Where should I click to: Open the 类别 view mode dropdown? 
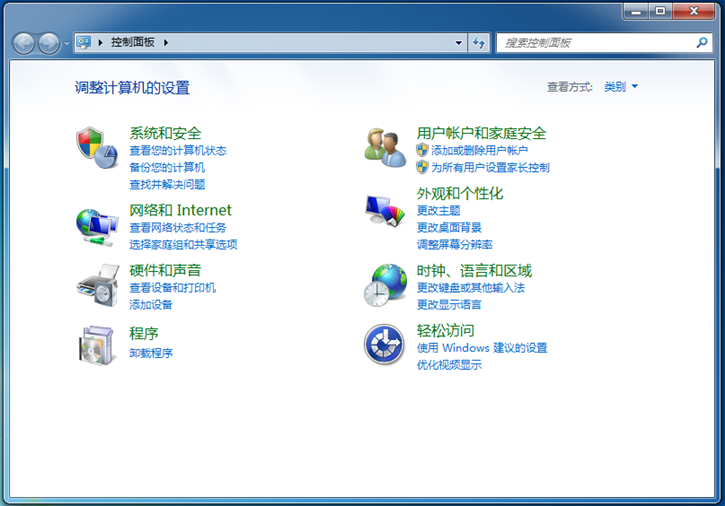click(x=621, y=87)
